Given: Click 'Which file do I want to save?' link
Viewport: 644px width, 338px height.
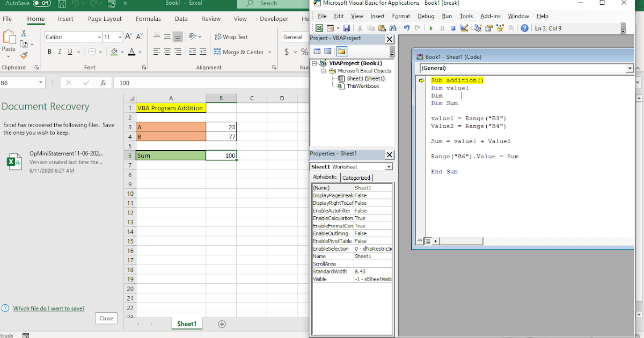Looking at the screenshot, I should click(49, 308).
